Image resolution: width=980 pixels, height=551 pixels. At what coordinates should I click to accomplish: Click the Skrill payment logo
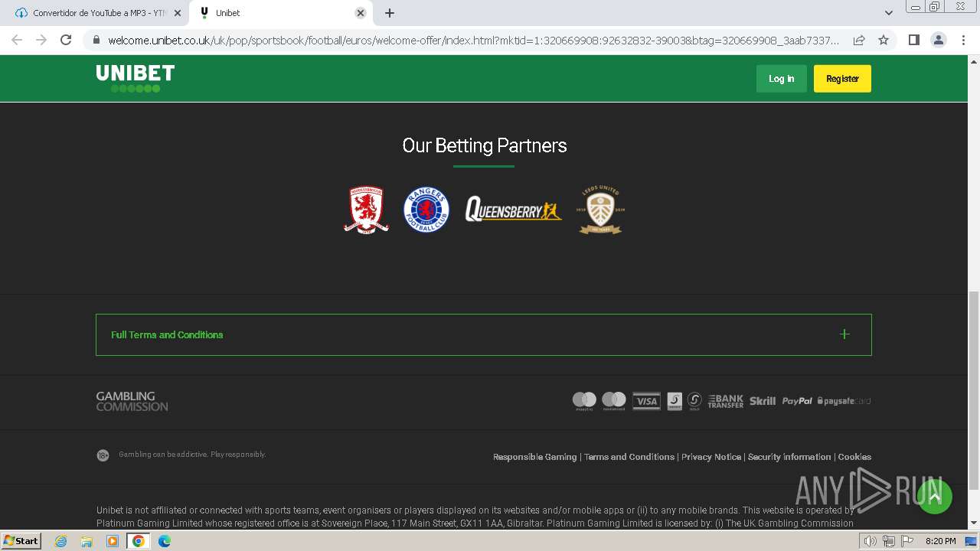(x=763, y=401)
